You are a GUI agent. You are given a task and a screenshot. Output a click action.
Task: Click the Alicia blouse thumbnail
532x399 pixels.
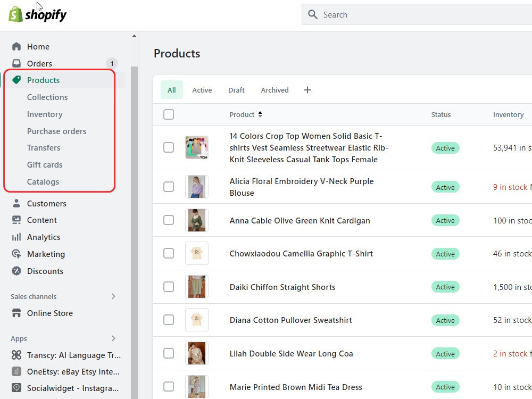pyautogui.click(x=197, y=187)
